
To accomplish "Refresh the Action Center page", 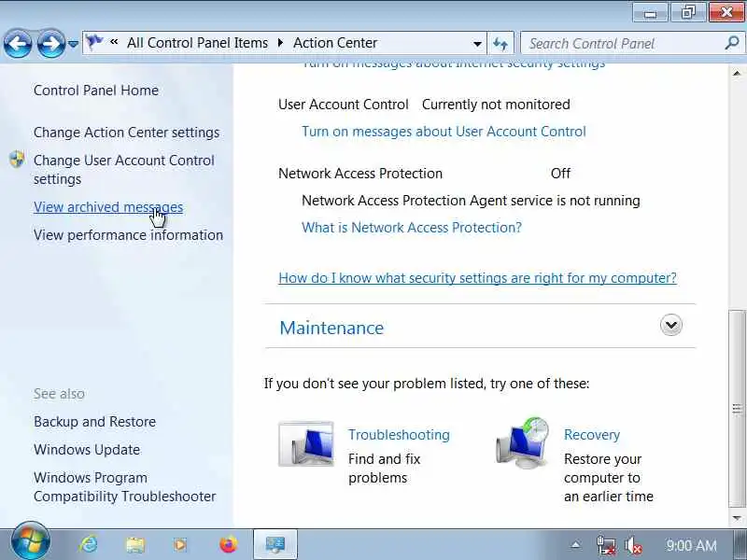I will (500, 44).
